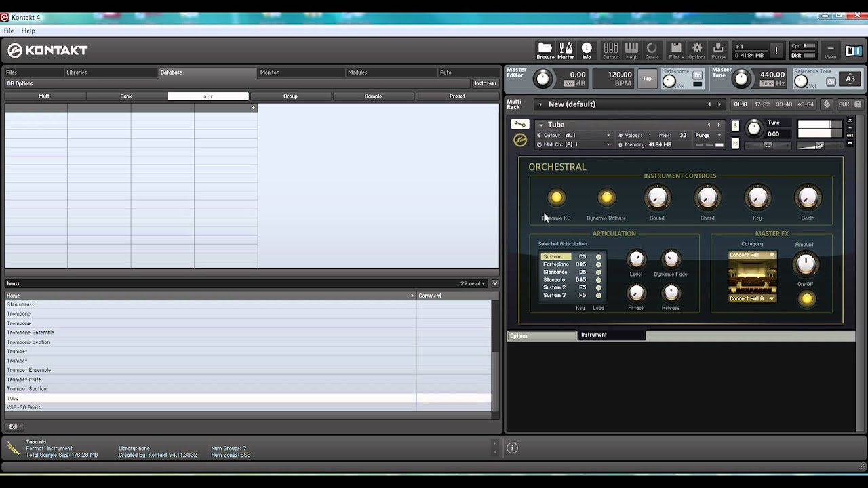Open the Master metronome panel icon

(566, 50)
